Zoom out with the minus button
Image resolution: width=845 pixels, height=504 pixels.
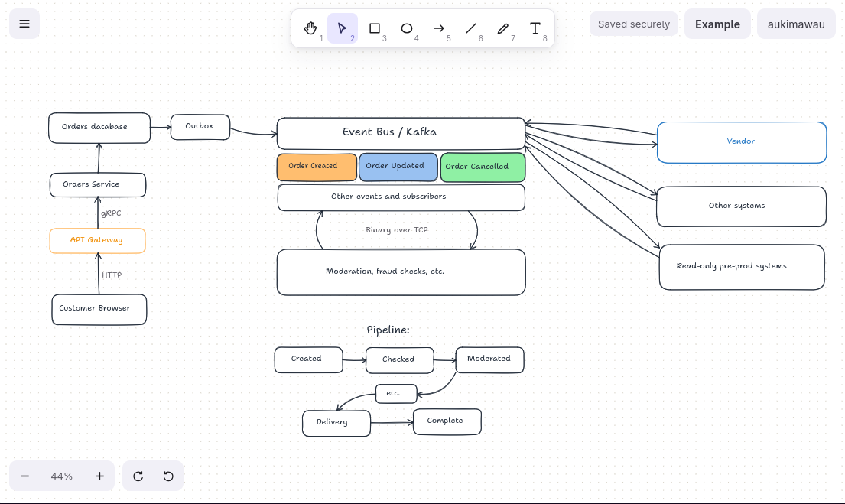click(x=24, y=476)
